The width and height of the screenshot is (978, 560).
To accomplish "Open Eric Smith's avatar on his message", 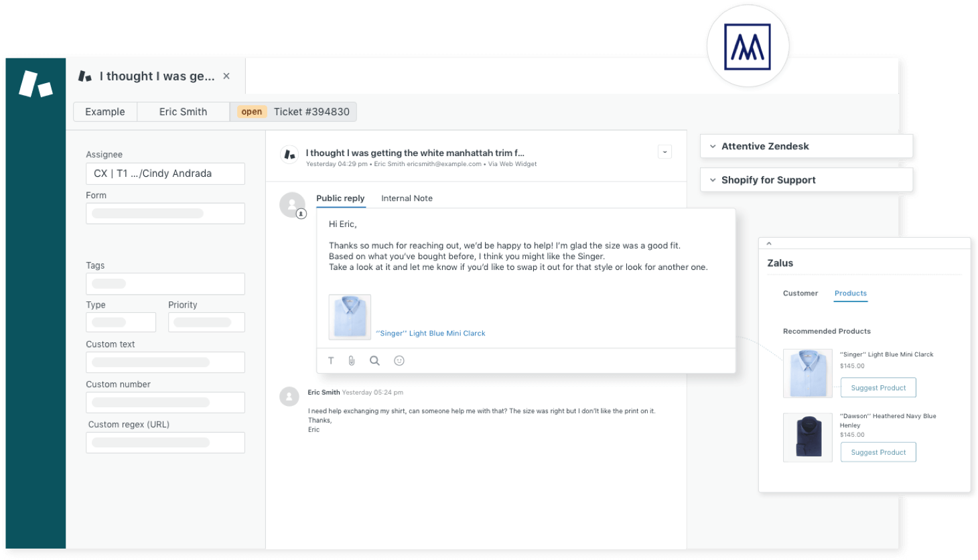I will pyautogui.click(x=289, y=397).
